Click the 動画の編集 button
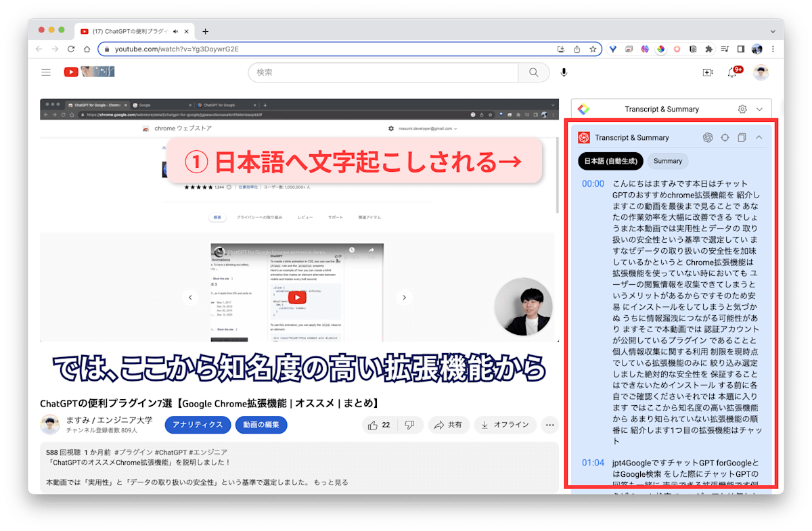 [261, 425]
